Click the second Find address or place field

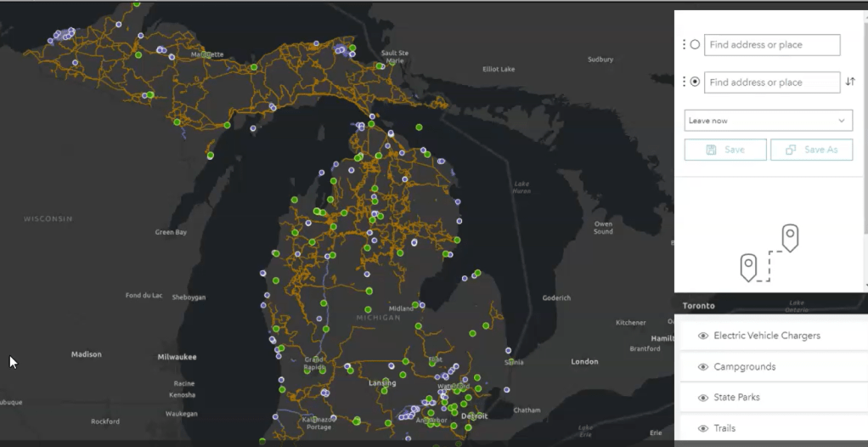pyautogui.click(x=772, y=82)
